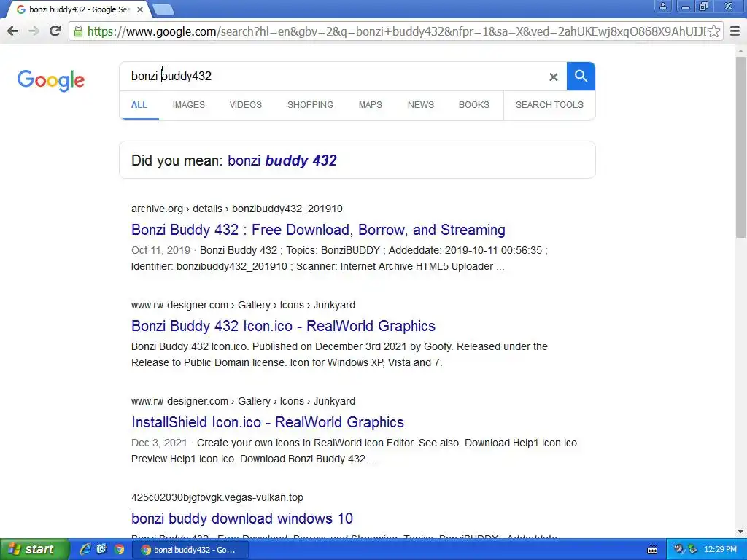The height and width of the screenshot is (560, 747).
Task: Click the green padlock security icon
Action: 78,31
